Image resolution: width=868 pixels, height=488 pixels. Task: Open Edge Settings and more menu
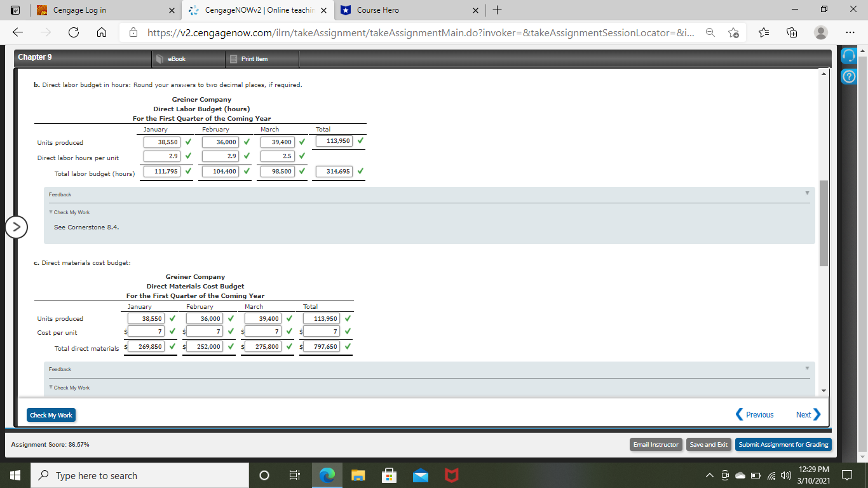point(850,32)
